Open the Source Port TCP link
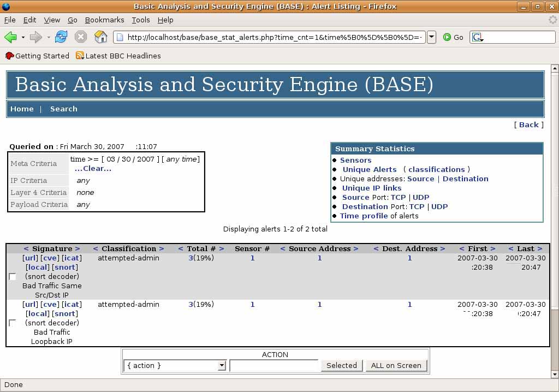This screenshot has width=559, height=392. [398, 197]
